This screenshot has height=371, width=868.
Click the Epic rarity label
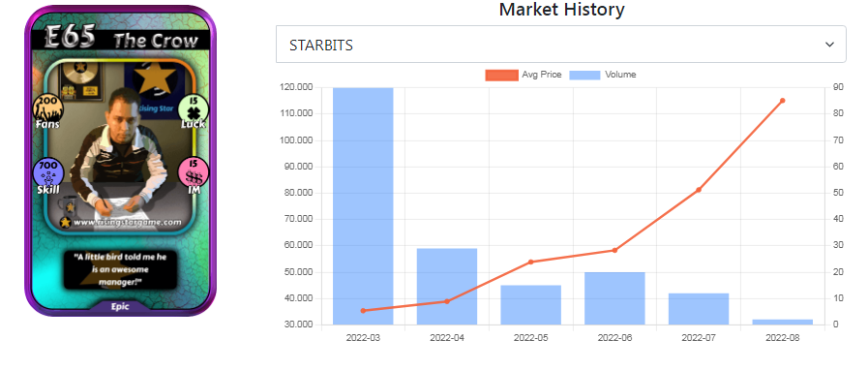click(120, 306)
